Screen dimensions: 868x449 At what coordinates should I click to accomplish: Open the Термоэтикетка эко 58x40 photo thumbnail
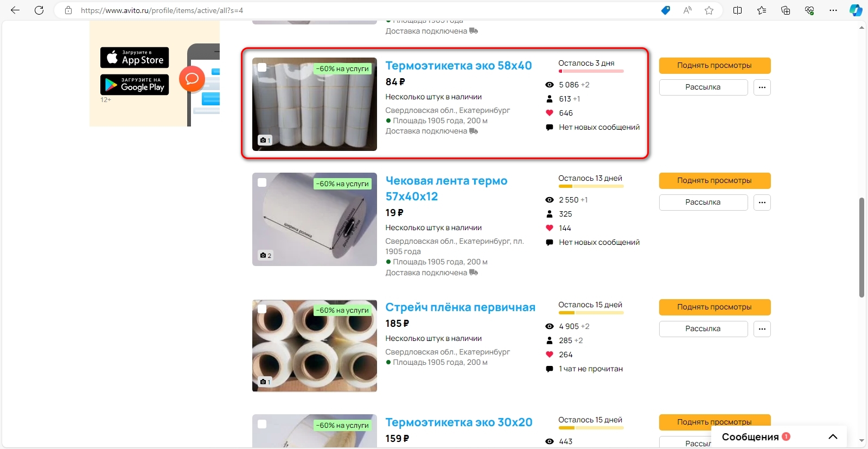(x=315, y=104)
